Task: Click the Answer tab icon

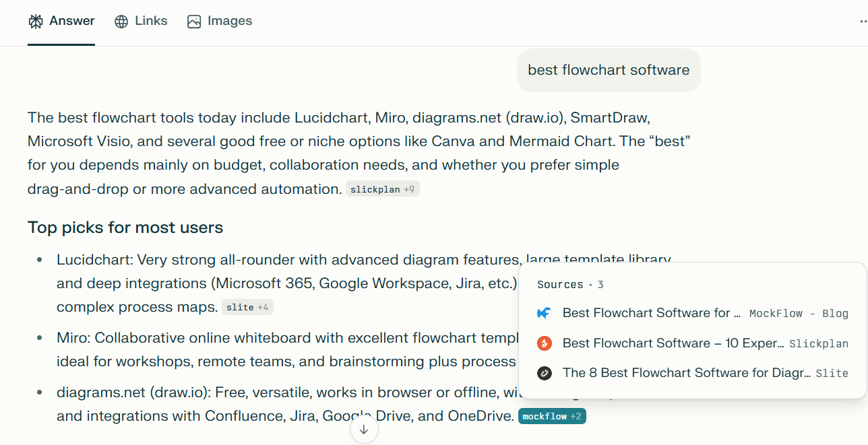Action: tap(36, 22)
